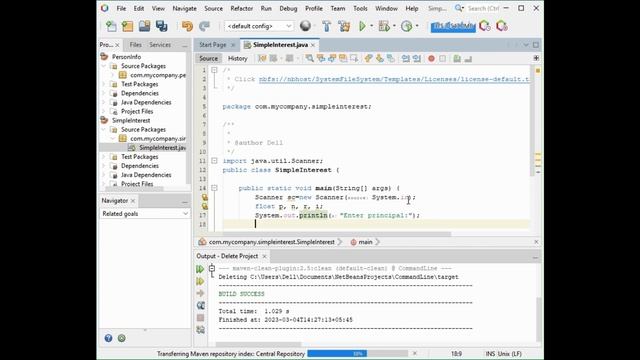The width and height of the screenshot is (640, 360).
Task: Click the Save All toolbar icon
Action: [161, 26]
